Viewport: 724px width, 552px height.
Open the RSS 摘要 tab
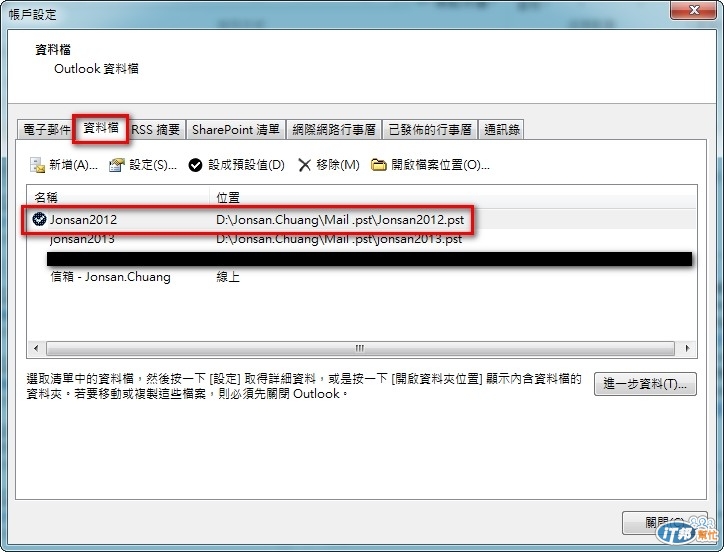[x=156, y=129]
